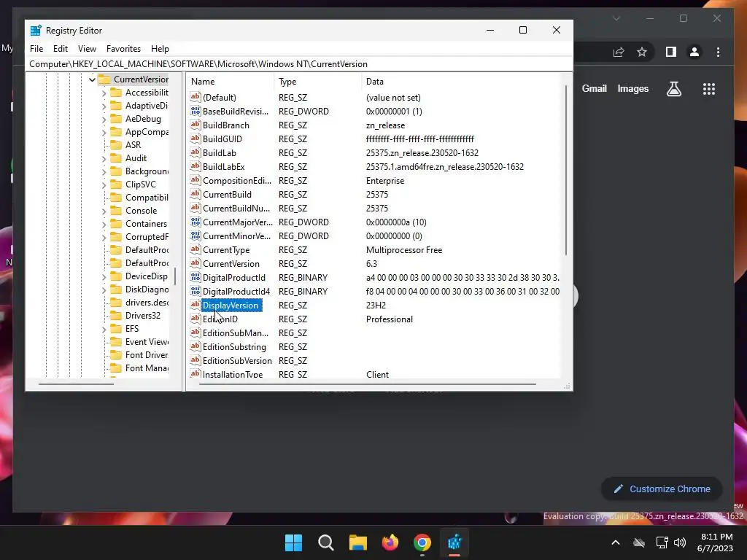The height and width of the screenshot is (560, 747).
Task: Open File Explorer from the taskbar
Action: pos(357,542)
